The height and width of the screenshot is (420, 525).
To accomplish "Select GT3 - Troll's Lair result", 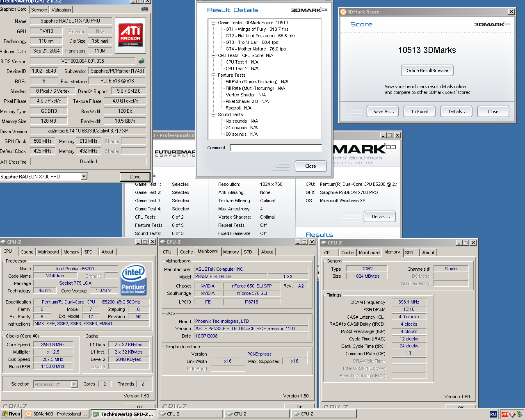I will coord(252,42).
